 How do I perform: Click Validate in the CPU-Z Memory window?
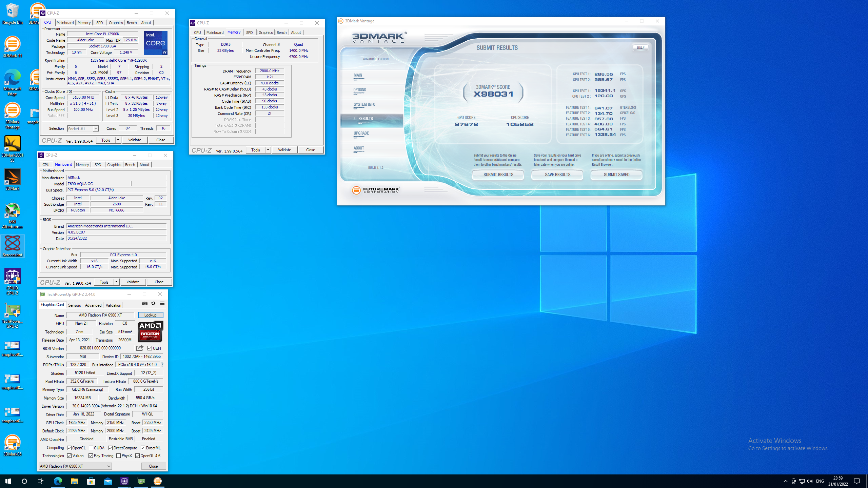coord(284,150)
